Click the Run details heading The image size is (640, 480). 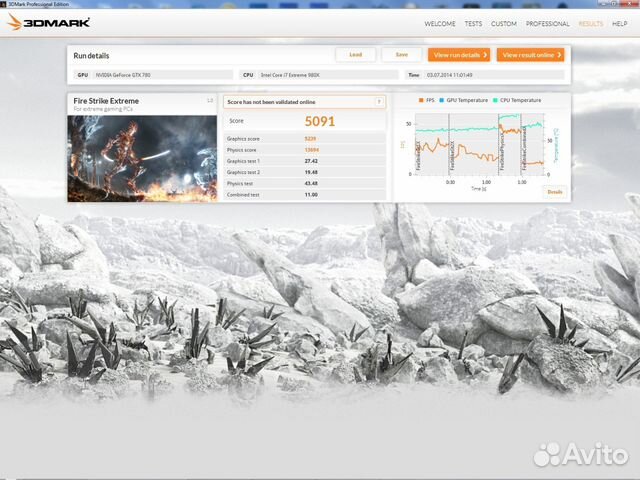[x=91, y=56]
